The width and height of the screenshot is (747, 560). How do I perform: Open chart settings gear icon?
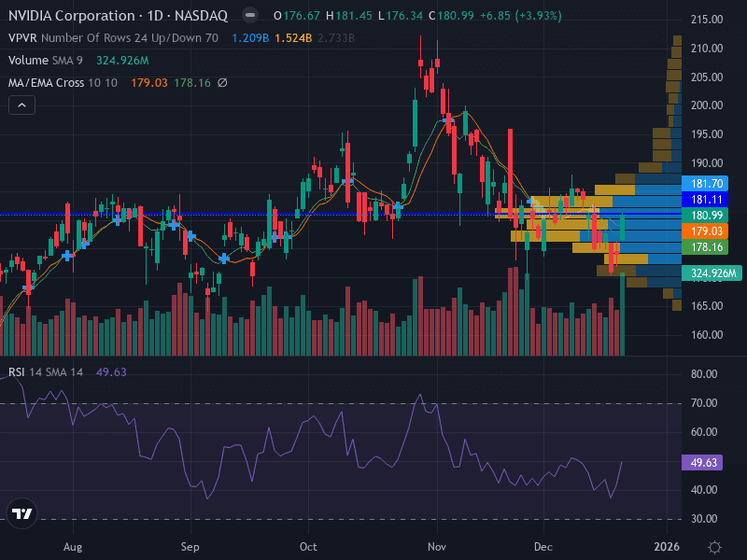714,547
